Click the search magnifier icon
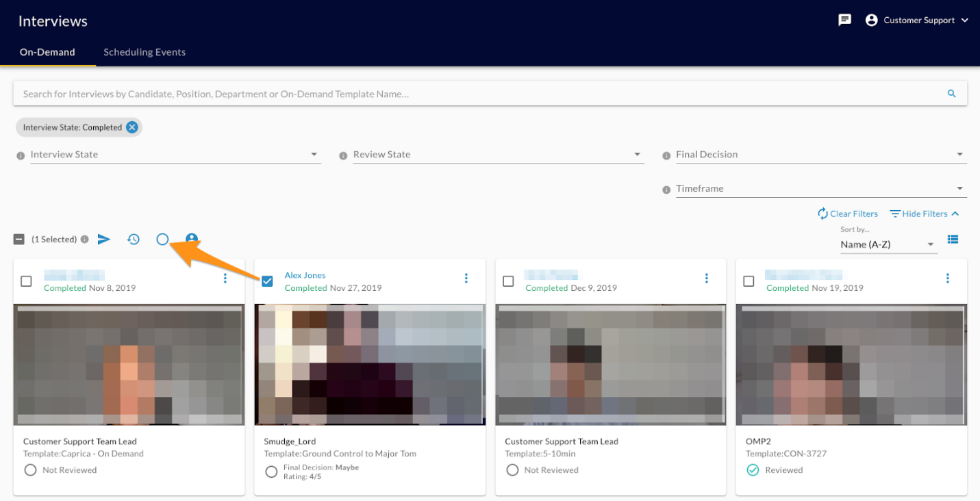This screenshot has width=980, height=501. pyautogui.click(x=951, y=94)
